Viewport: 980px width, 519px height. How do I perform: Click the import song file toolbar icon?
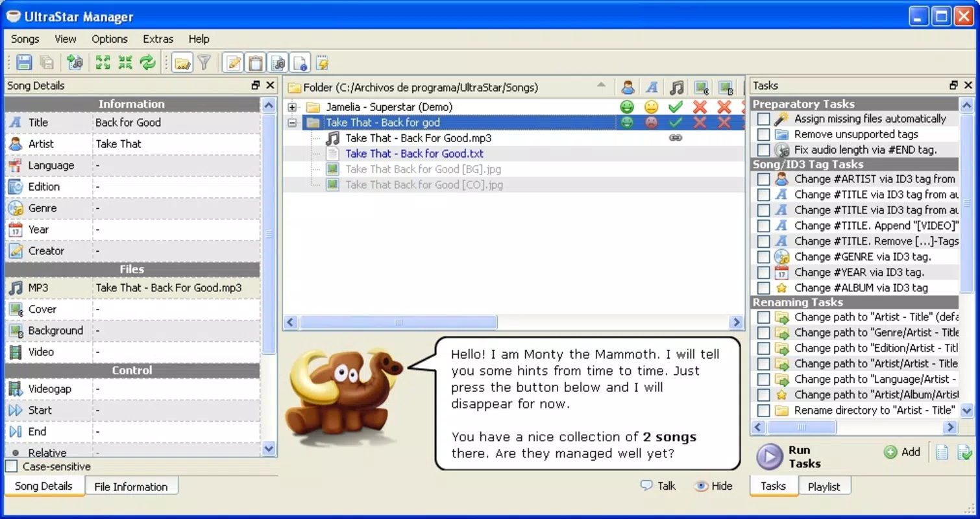coord(75,62)
